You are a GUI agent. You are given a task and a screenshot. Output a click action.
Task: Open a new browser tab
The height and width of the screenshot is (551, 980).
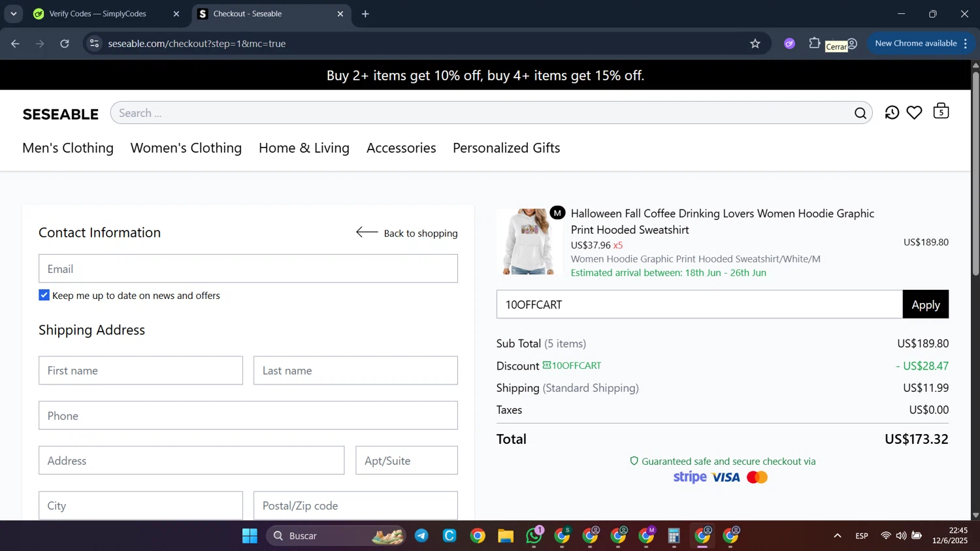(x=365, y=14)
